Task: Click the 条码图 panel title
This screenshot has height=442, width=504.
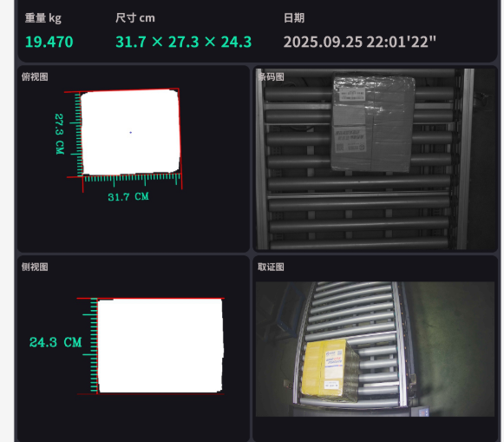Action: click(x=271, y=77)
